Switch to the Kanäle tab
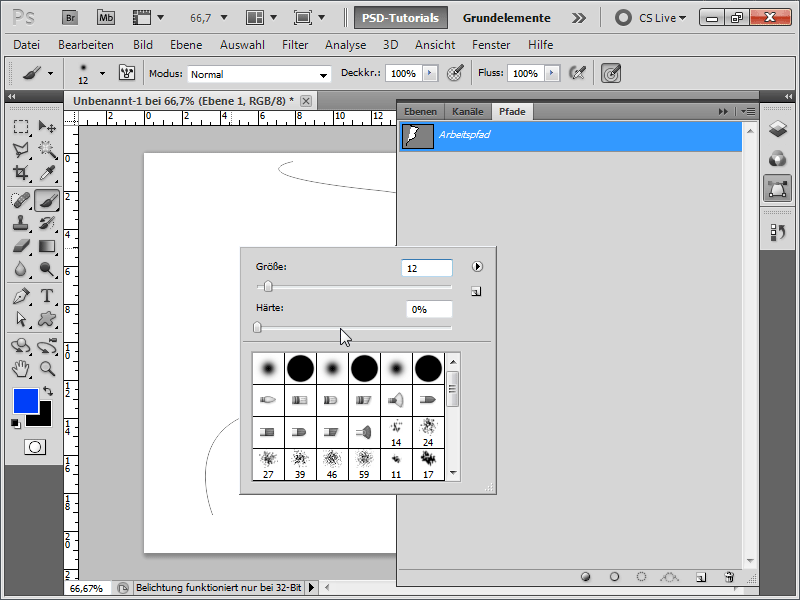 coord(467,112)
